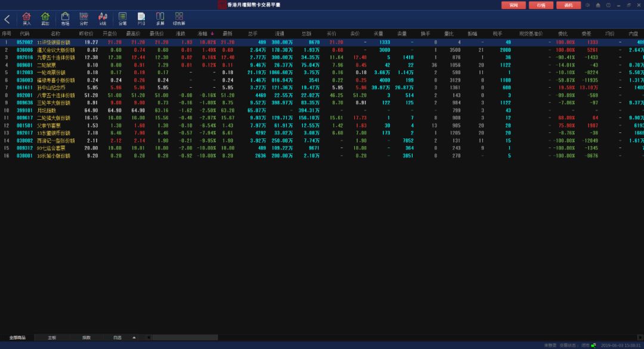Click the 官网 red button

(513, 5)
